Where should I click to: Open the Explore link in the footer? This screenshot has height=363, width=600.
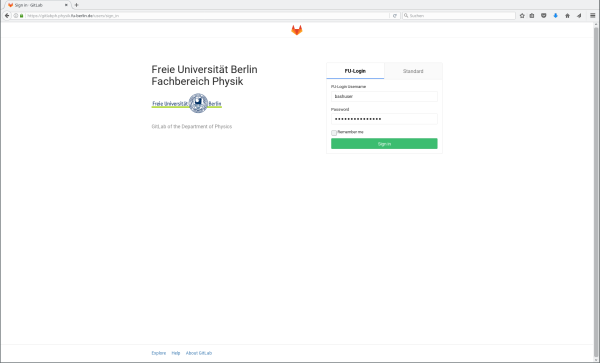pos(159,353)
